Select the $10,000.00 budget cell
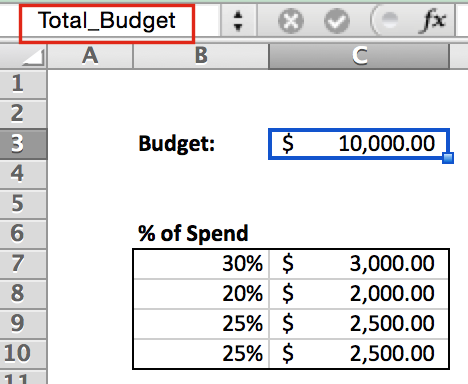The width and height of the screenshot is (468, 384). coord(359,144)
